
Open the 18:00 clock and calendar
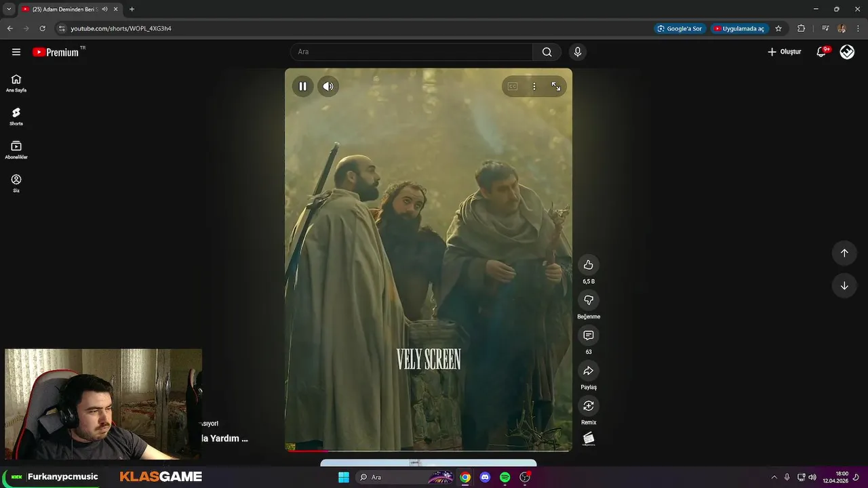pyautogui.click(x=835, y=477)
